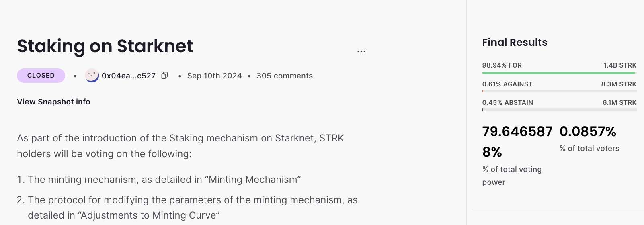Open author address 0x04ea...c527
This screenshot has width=644, height=225.
click(x=128, y=76)
